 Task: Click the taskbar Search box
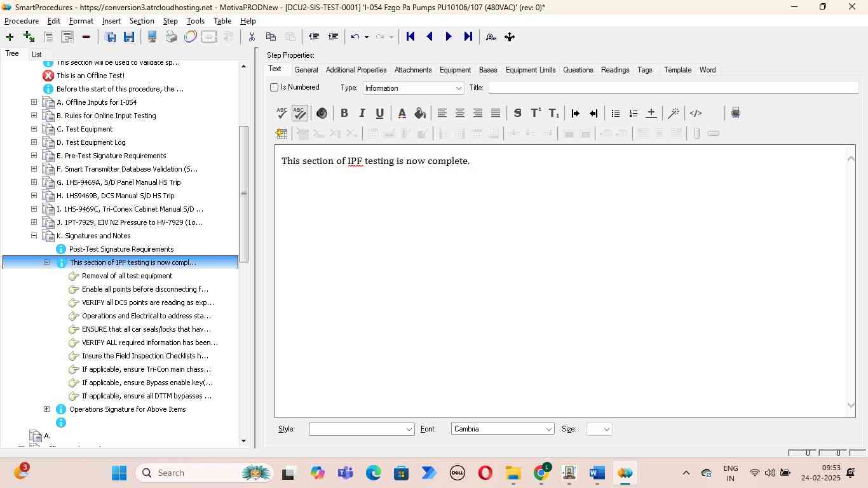[205, 473]
